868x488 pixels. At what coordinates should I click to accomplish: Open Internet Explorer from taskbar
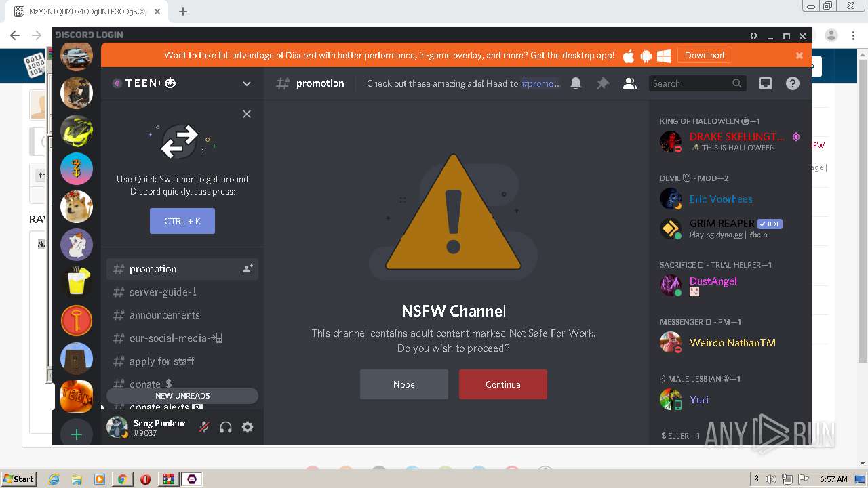(x=54, y=479)
